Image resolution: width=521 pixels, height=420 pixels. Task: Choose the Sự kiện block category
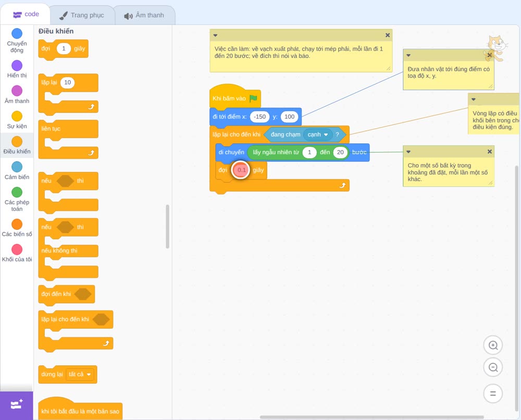[x=17, y=120]
